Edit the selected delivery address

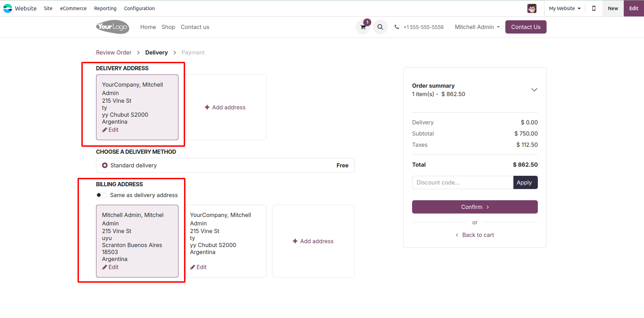(110, 130)
